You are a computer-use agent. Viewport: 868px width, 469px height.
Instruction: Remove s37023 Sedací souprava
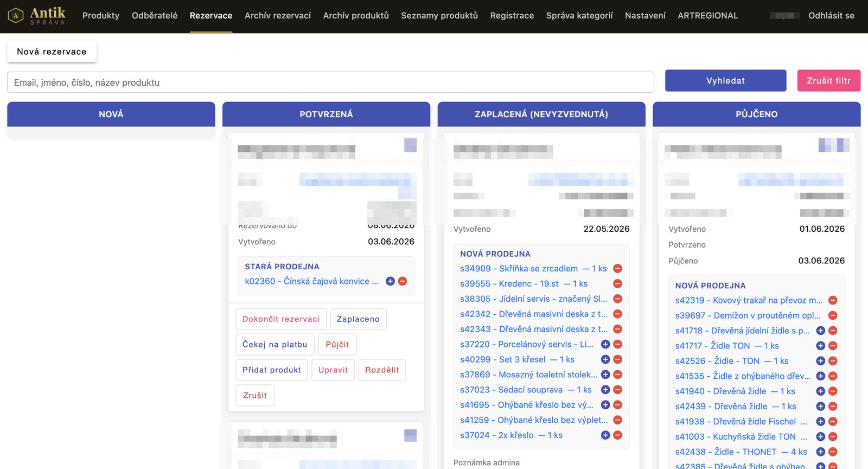(x=617, y=390)
